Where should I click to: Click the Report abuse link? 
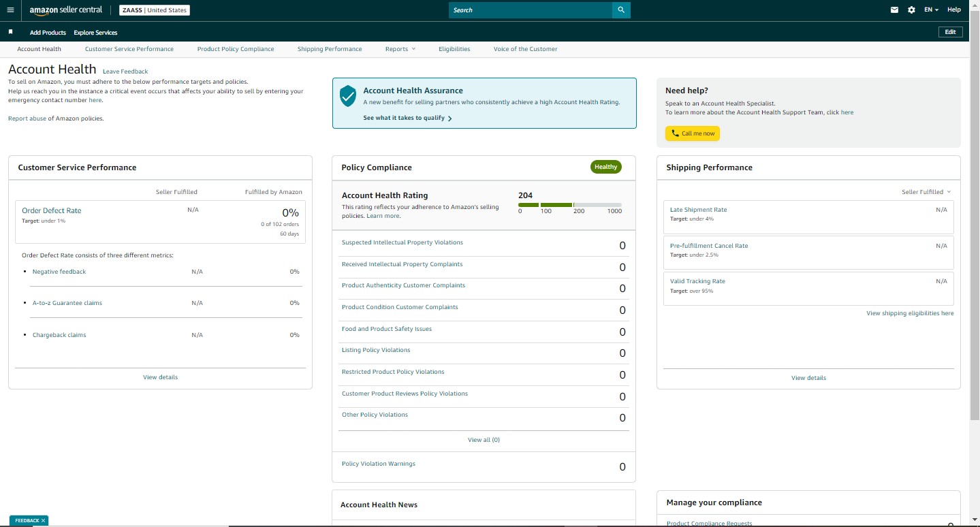[27, 118]
